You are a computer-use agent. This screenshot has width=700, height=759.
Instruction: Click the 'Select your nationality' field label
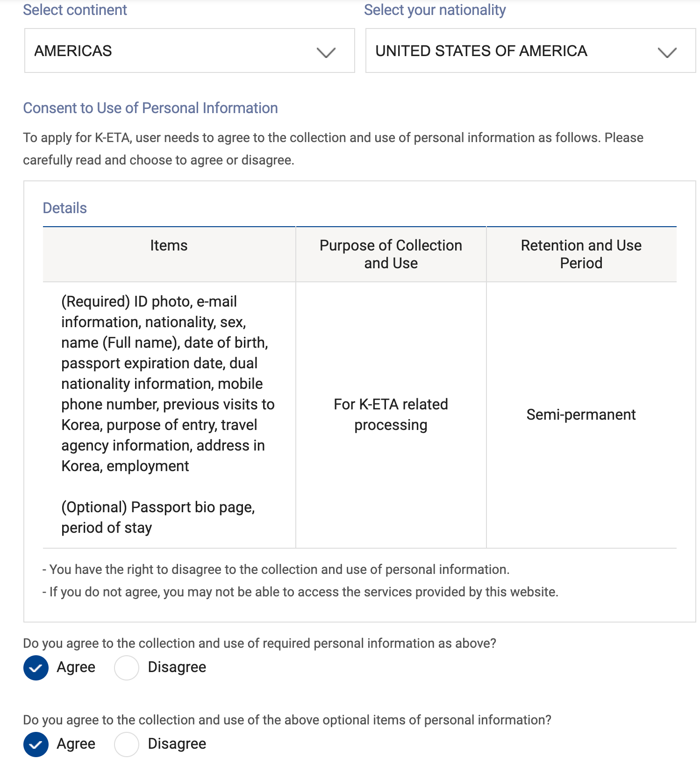click(435, 10)
